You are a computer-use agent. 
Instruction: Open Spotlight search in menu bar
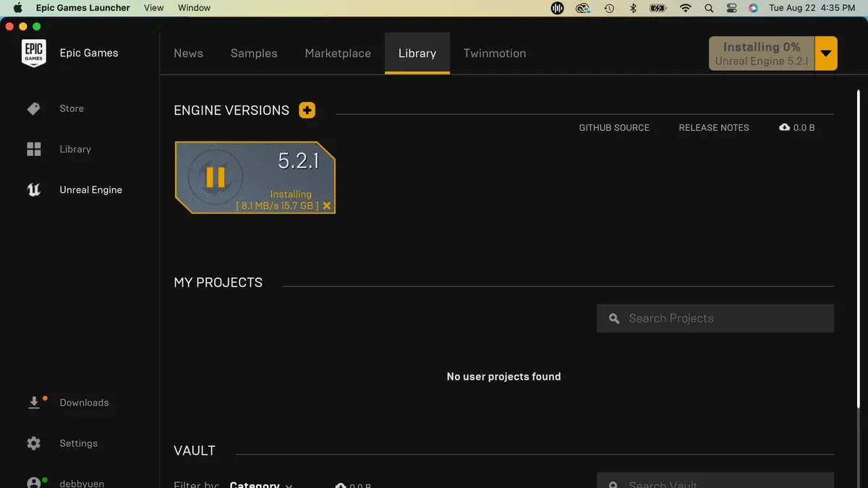point(709,8)
